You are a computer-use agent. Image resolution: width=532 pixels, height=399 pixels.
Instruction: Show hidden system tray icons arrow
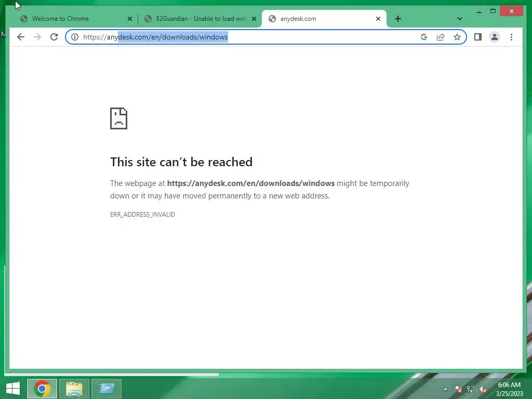coord(445,389)
